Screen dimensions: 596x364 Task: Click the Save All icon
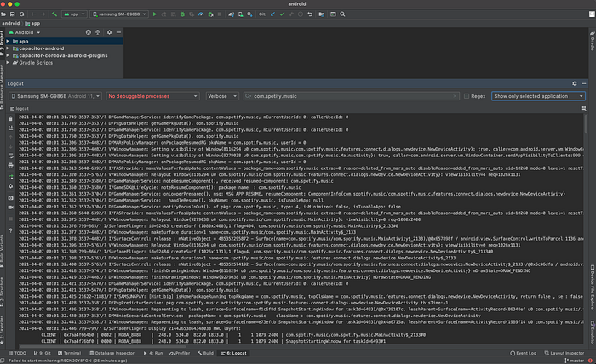[12, 14]
